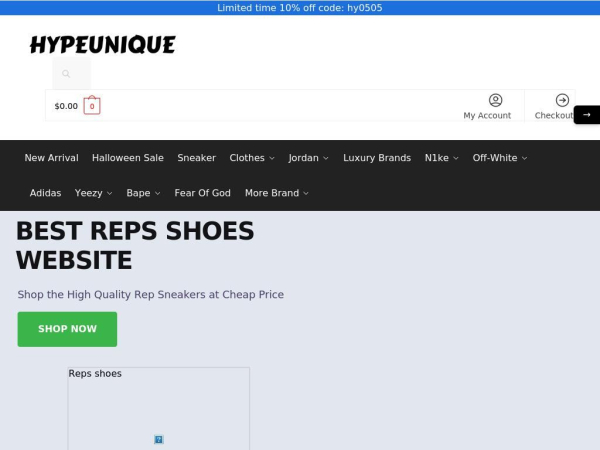Expand the Off-White menu chevron
Screen dimensions: 600x450
[x=525, y=158]
